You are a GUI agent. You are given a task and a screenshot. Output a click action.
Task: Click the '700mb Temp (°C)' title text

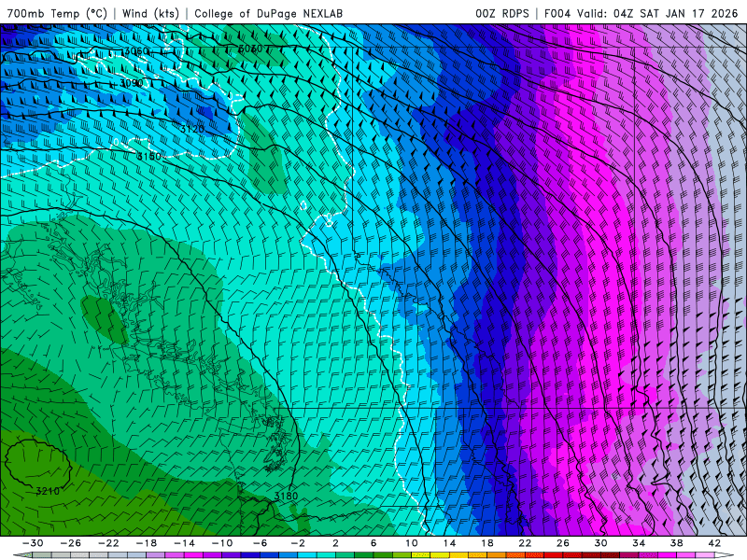[57, 13]
